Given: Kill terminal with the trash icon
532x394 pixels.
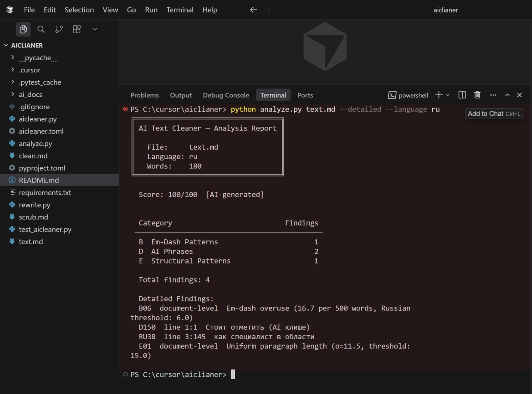Looking at the screenshot, I should tap(478, 95).
